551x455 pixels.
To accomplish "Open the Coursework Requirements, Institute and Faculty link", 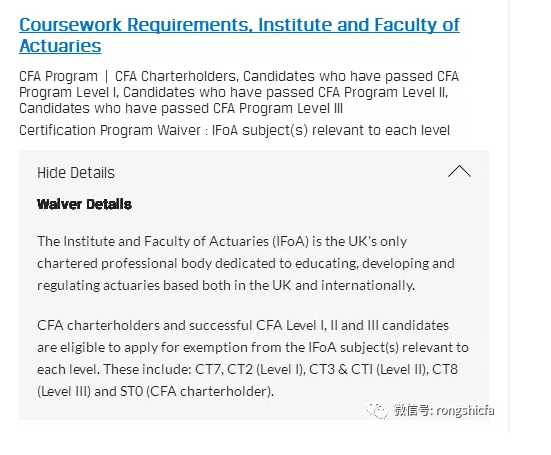I will point(239,35).
